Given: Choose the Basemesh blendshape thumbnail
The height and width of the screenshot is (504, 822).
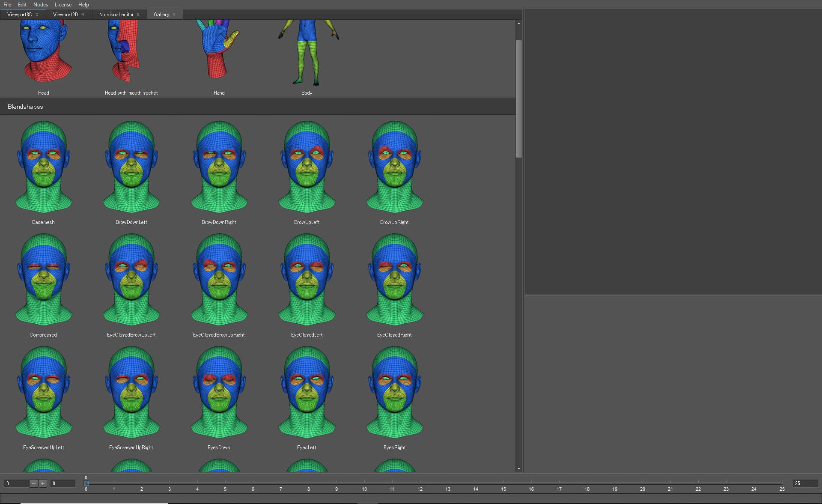Looking at the screenshot, I should point(44,167).
